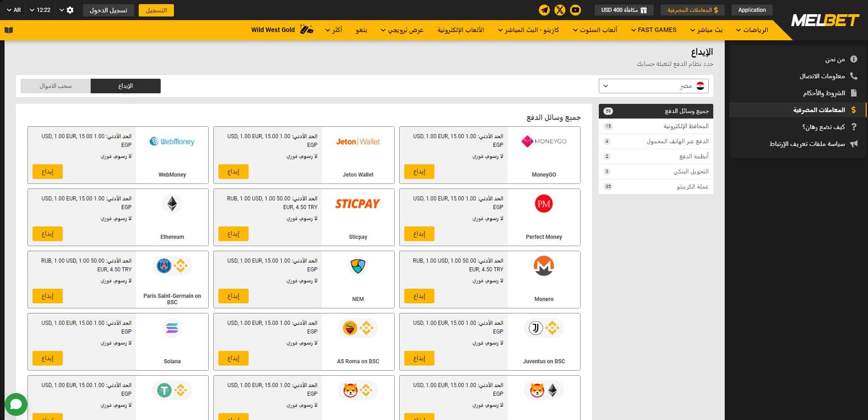The width and height of the screenshot is (868, 420).
Task: Select the الإيداع deposit tab
Action: 125,86
